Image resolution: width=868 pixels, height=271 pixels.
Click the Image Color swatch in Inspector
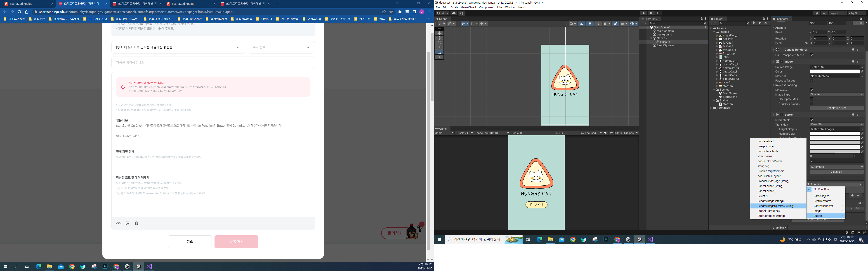coord(835,71)
